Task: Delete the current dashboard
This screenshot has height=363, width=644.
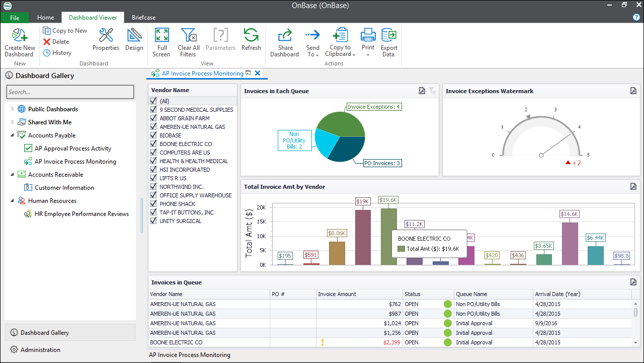Action: click(56, 42)
